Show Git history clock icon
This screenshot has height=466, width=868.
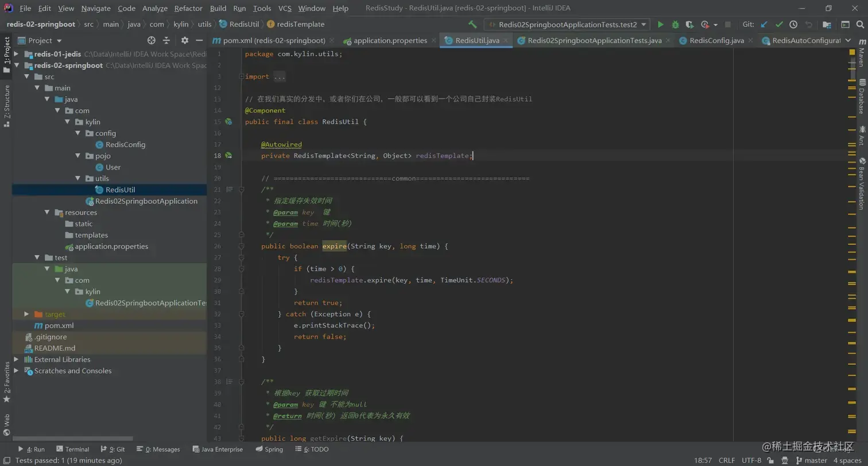tap(793, 25)
